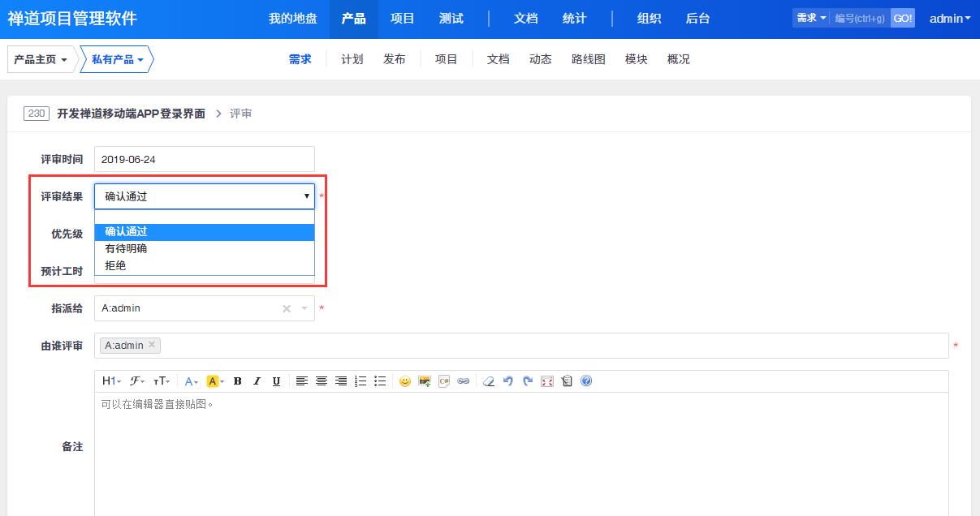Click the GO! search button

pos(902,17)
